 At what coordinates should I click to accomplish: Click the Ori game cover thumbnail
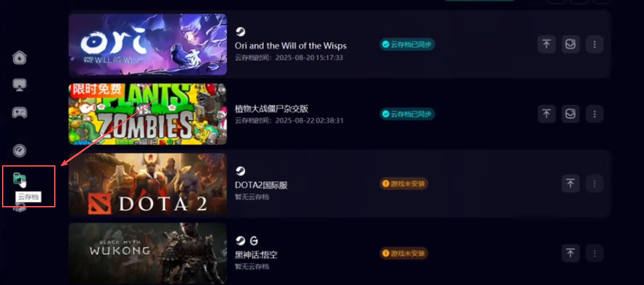point(148,44)
